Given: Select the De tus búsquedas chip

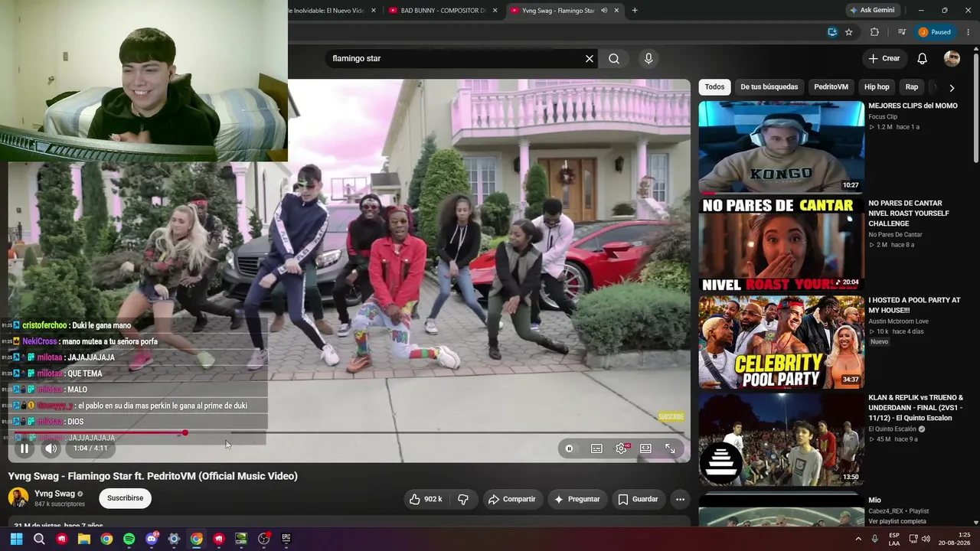Looking at the screenshot, I should (x=769, y=87).
